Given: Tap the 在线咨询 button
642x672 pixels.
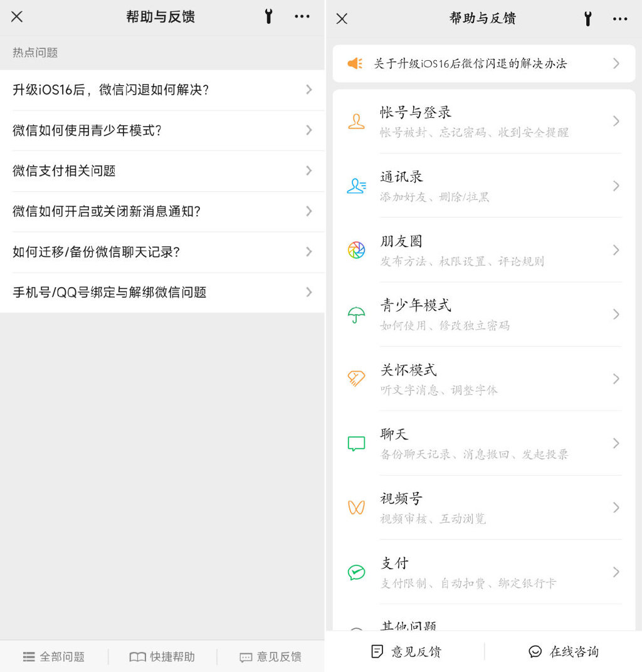Looking at the screenshot, I should pyautogui.click(x=563, y=652).
